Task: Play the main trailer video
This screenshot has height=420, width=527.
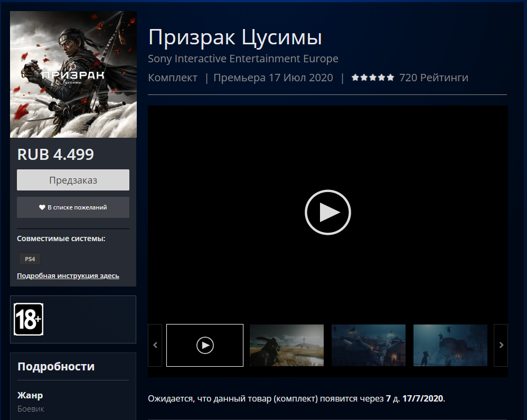Action: tap(328, 212)
